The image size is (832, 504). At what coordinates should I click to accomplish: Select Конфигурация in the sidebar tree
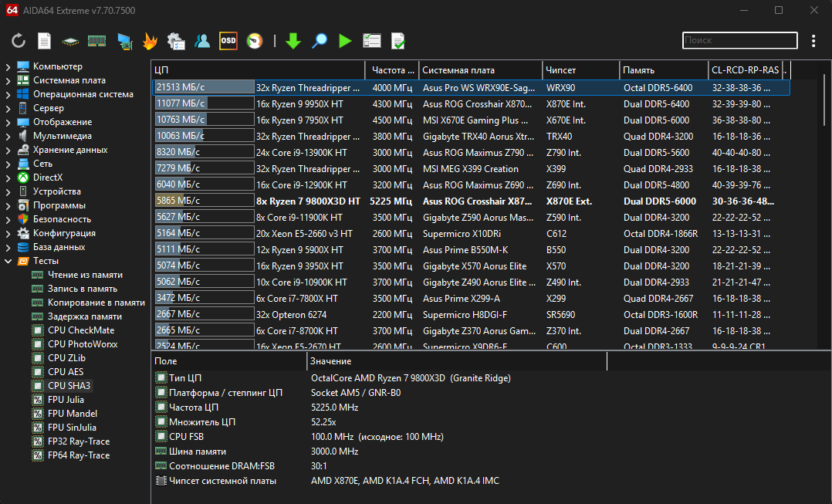64,233
